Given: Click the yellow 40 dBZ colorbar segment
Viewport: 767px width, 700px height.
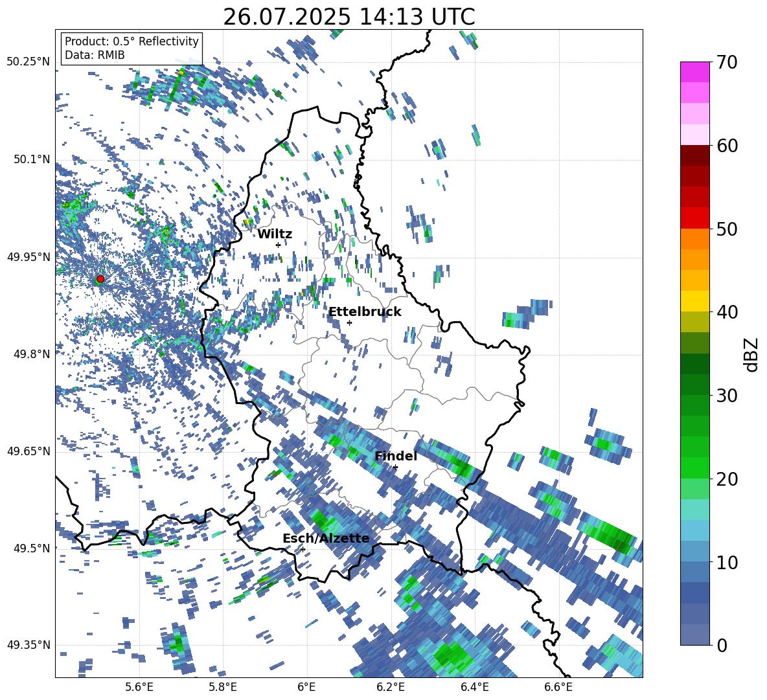Looking at the screenshot, I should [x=694, y=301].
